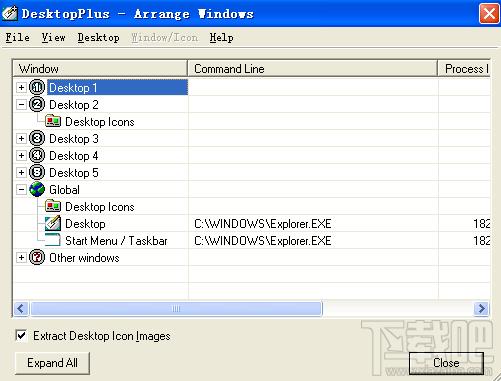Screen dimensions: 501x381
Task: Click the Desktop Icons icon under Global
Action: point(53,206)
